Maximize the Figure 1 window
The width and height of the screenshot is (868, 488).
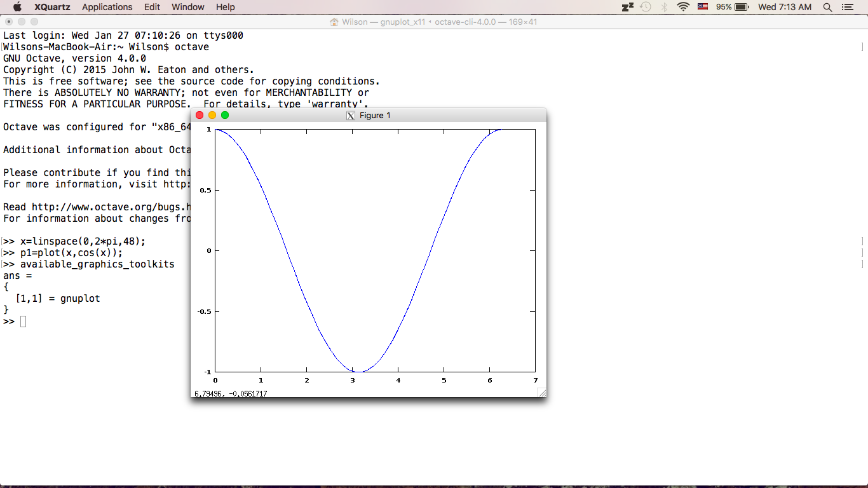coord(225,115)
